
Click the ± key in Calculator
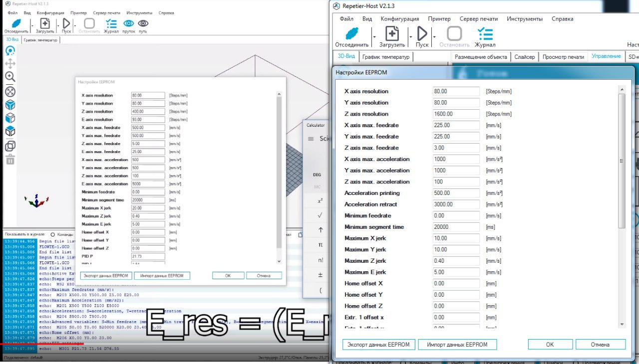320,275
